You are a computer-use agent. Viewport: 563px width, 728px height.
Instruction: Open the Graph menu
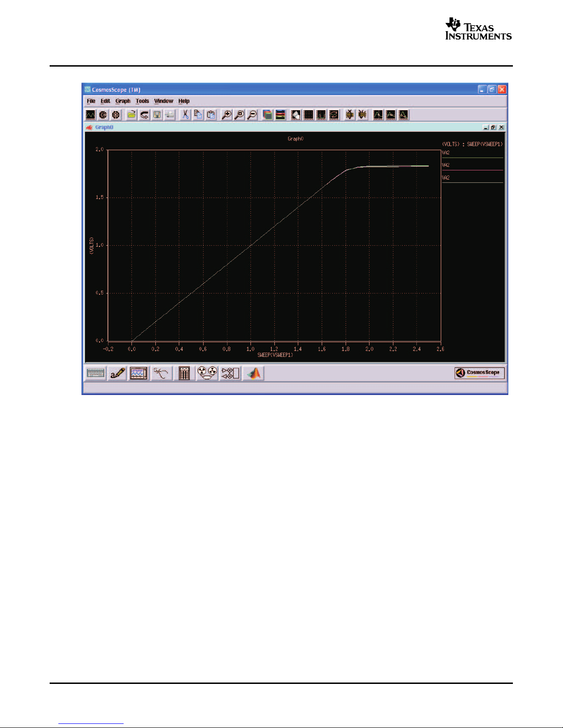123,101
